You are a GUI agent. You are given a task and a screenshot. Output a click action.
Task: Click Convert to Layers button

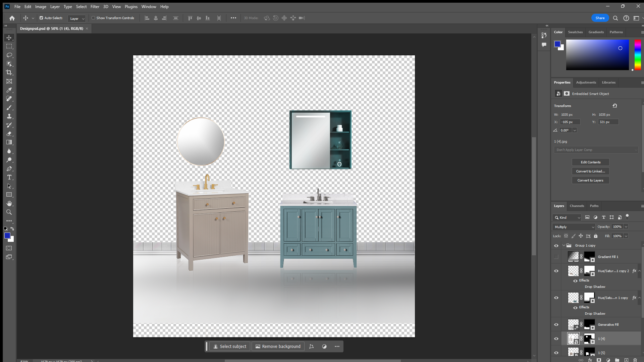click(591, 180)
